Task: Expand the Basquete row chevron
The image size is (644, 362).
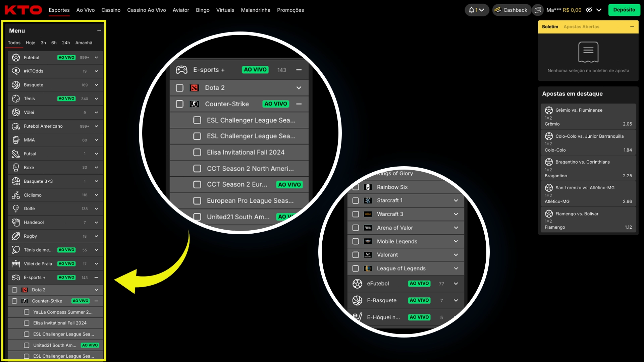Action: (96, 85)
